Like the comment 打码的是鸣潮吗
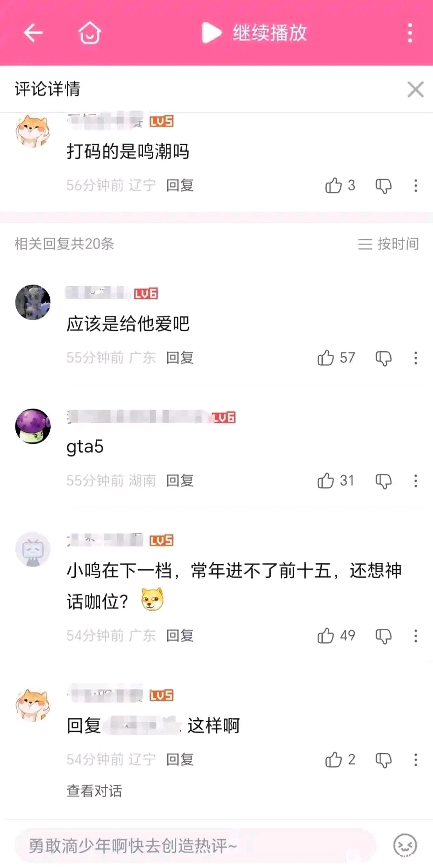433x868 pixels. pos(334,185)
